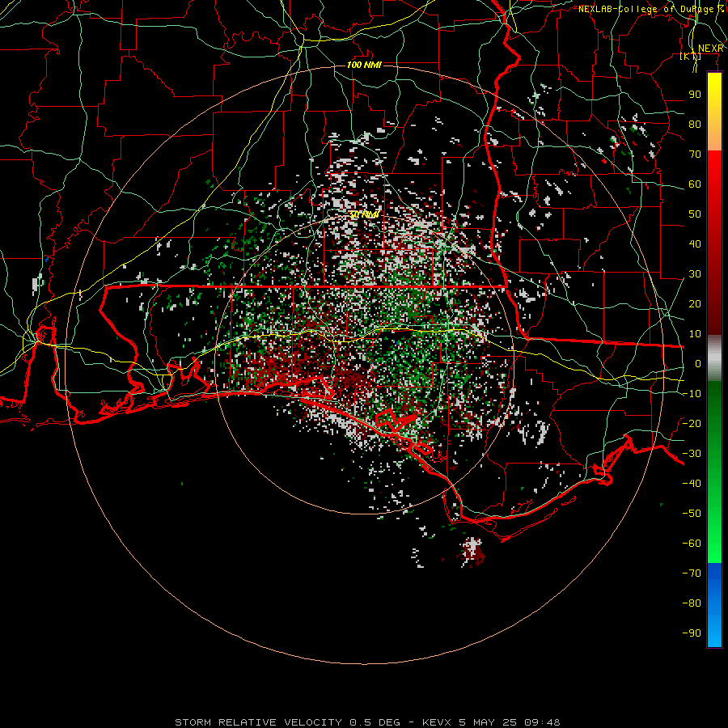Click the '-60' scale label
728x728 pixels.
tap(692, 544)
